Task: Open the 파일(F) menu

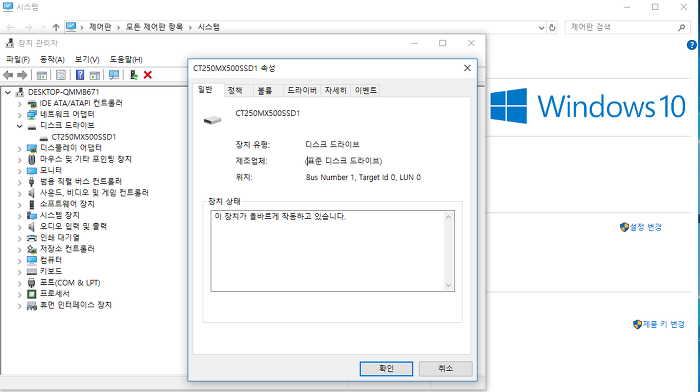Action: pos(18,59)
